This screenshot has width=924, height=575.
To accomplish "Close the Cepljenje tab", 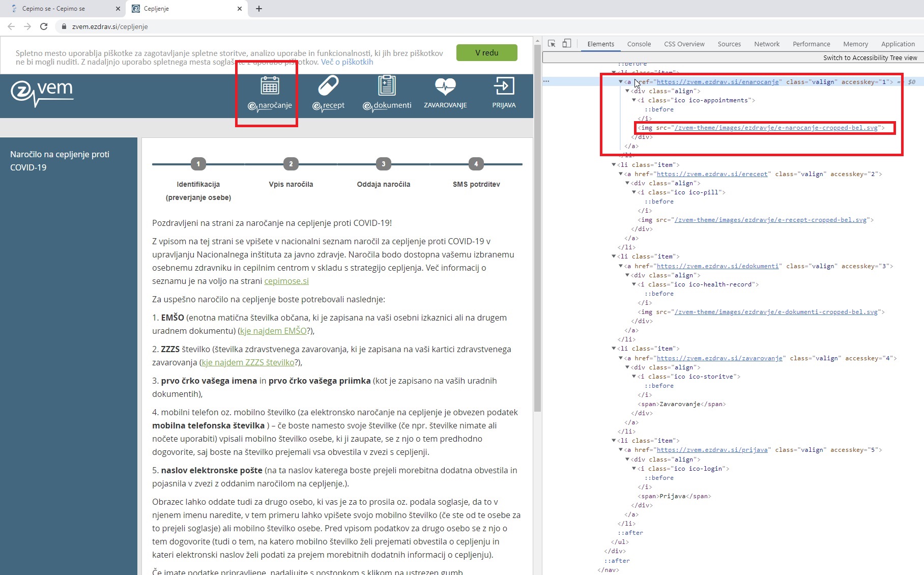I will coord(240,9).
